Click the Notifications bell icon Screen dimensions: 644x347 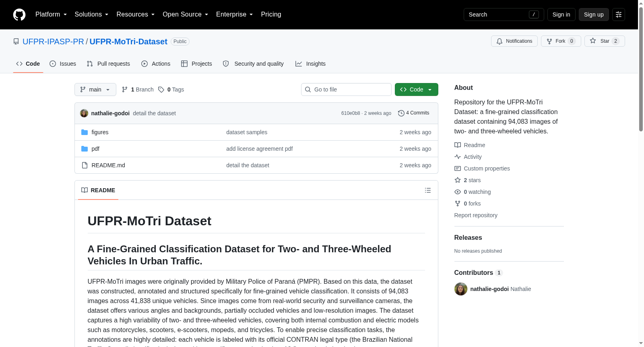click(500, 41)
